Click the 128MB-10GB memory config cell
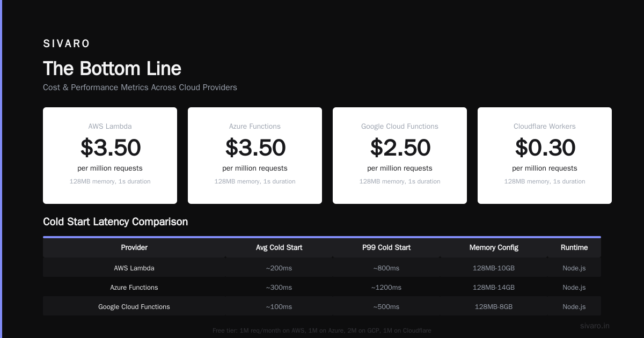This screenshot has height=338, width=644. tap(494, 268)
